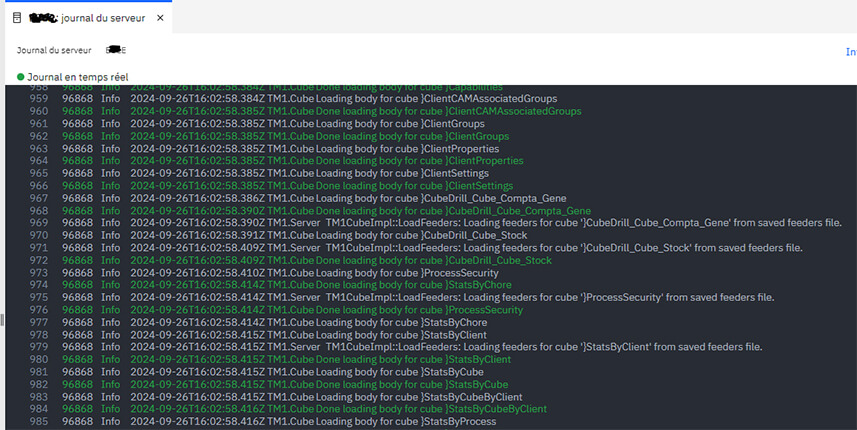Toggle the Journal en temps réel indicator label

coord(77,76)
